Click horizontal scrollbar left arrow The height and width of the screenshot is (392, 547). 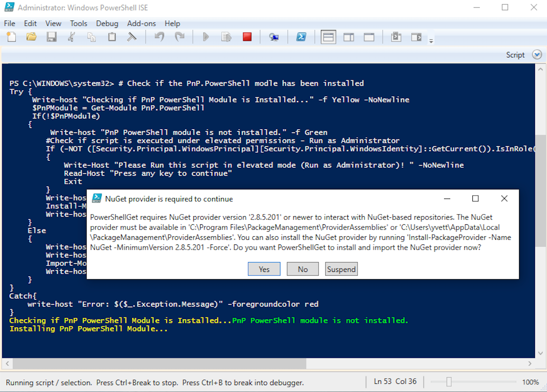(6, 364)
